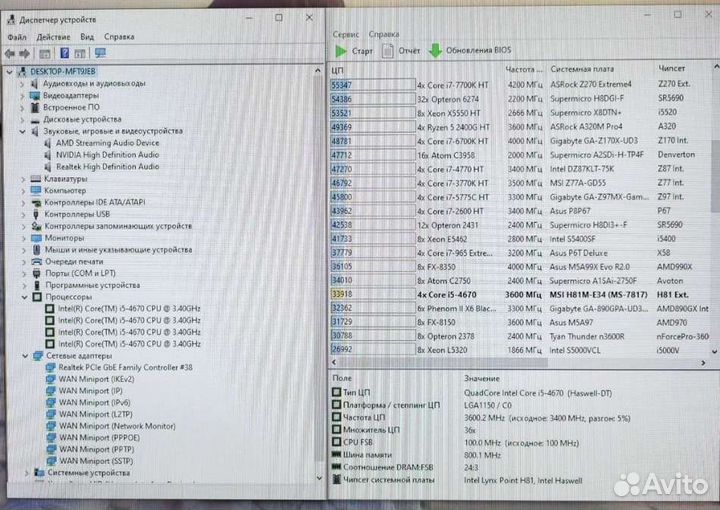Open the Вид menu
This screenshot has height=510, width=720.
click(87, 37)
